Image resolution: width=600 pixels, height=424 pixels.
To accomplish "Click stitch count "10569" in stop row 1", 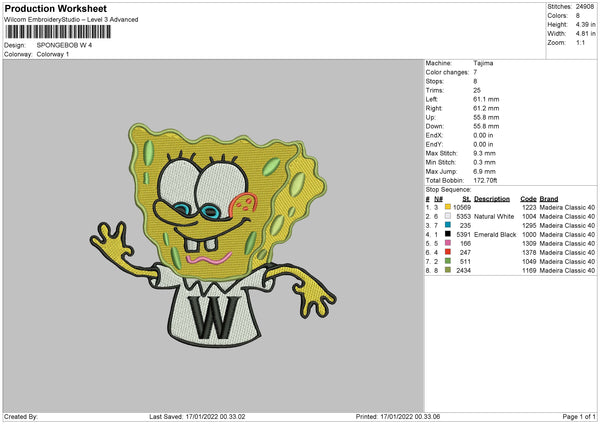I will tap(462, 207).
